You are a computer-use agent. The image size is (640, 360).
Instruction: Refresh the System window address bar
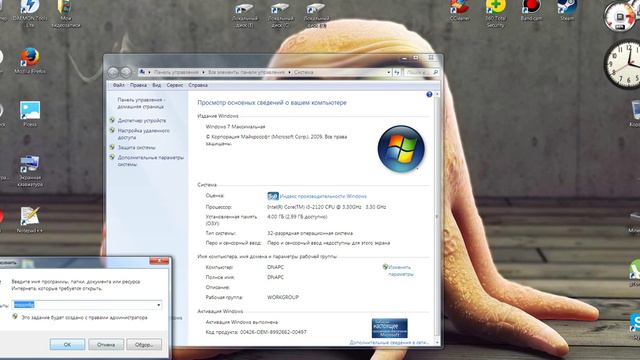point(397,72)
